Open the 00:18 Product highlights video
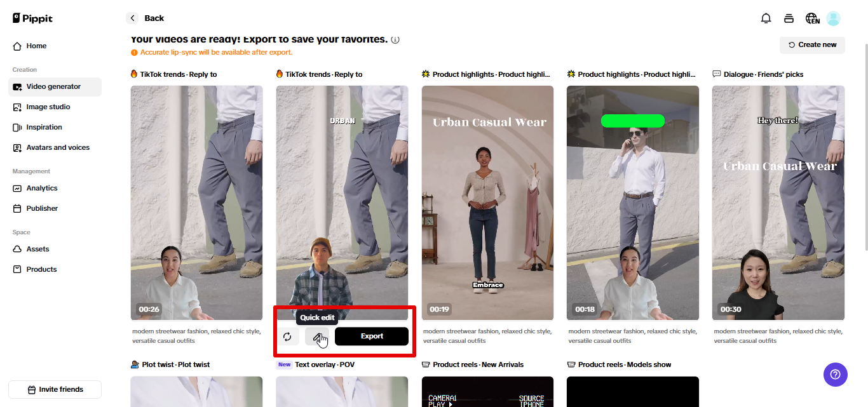 pyautogui.click(x=633, y=203)
